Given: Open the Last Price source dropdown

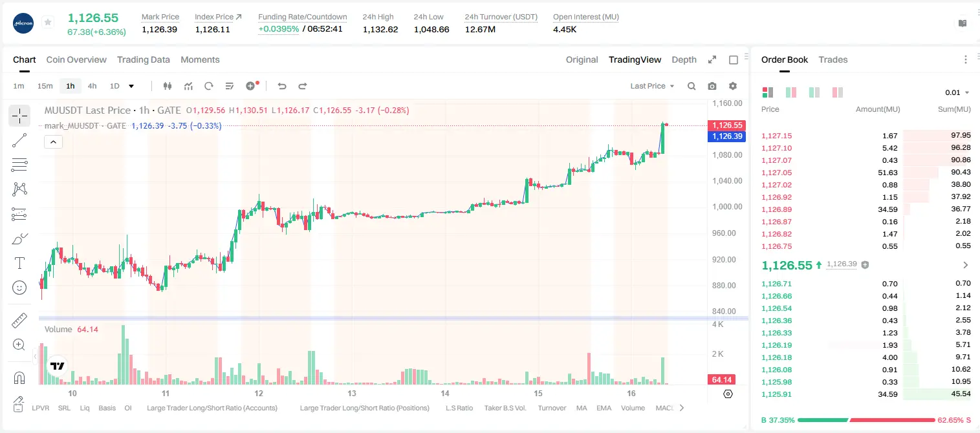Looking at the screenshot, I should [x=652, y=86].
